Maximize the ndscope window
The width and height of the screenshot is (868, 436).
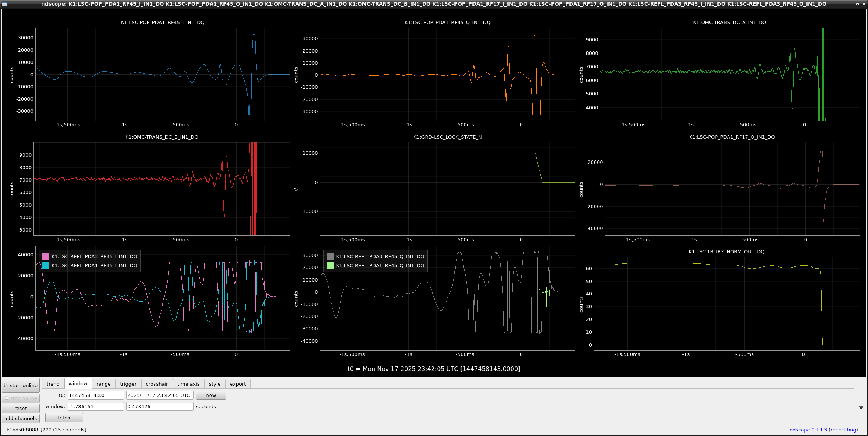[x=857, y=4]
